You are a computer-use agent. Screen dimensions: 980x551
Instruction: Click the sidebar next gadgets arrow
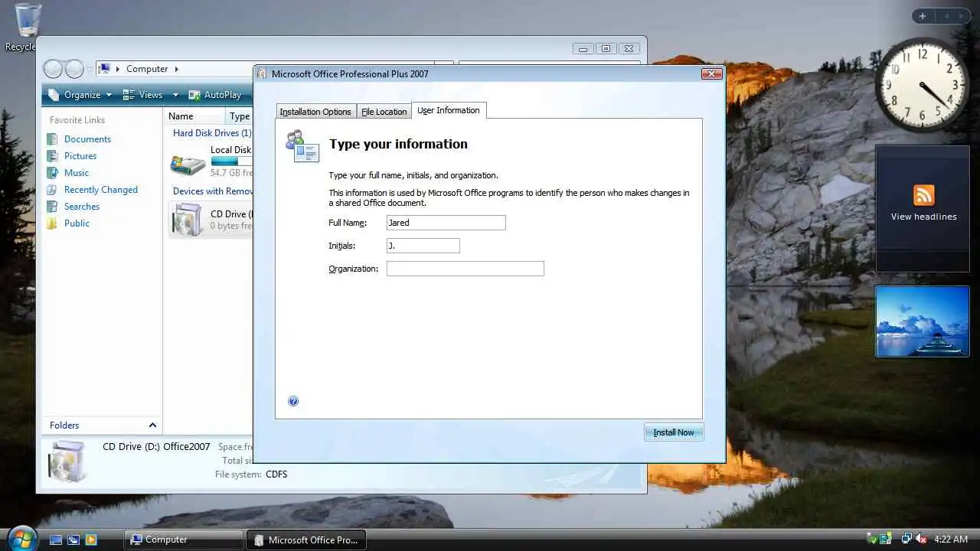pos(961,16)
